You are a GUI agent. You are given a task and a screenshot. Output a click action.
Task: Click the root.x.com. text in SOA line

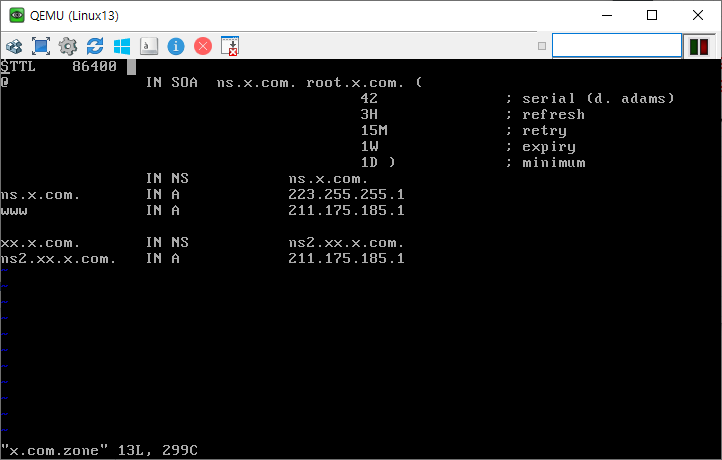pyautogui.click(x=355, y=83)
